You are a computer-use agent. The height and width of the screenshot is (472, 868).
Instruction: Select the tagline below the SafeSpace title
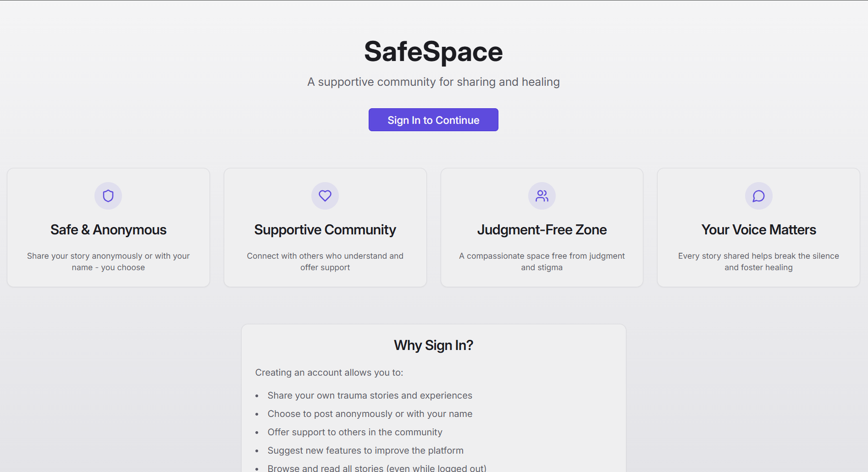tap(433, 82)
